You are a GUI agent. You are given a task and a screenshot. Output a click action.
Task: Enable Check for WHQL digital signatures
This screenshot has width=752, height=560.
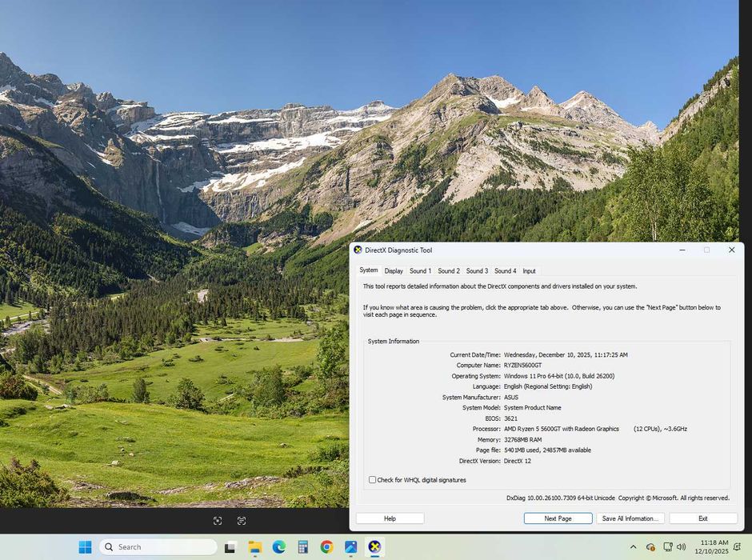pos(372,480)
